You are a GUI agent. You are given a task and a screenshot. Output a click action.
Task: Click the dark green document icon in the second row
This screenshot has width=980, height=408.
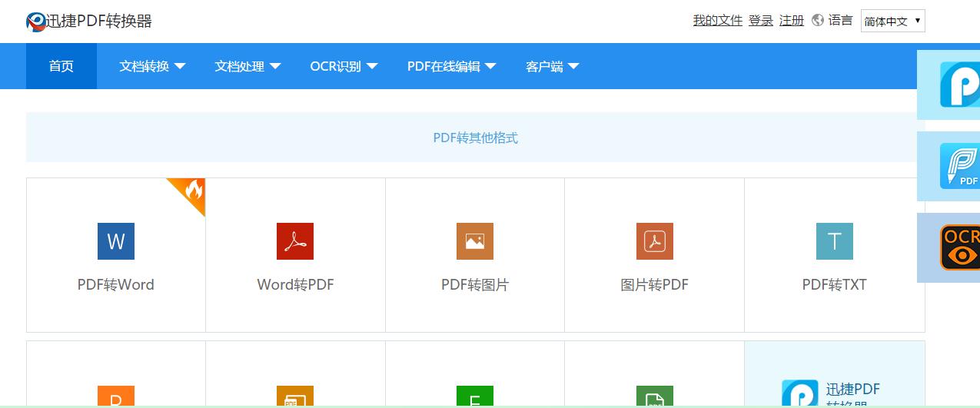tap(655, 396)
